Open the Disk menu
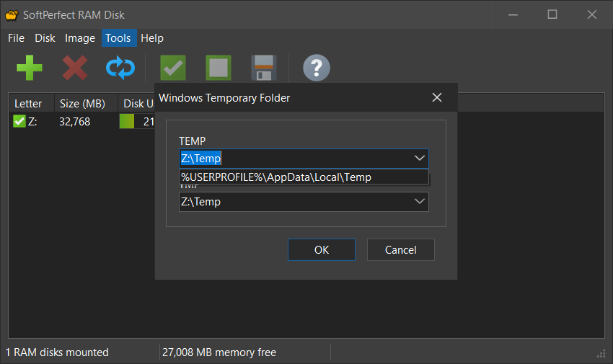This screenshot has height=364, width=613. (45, 38)
